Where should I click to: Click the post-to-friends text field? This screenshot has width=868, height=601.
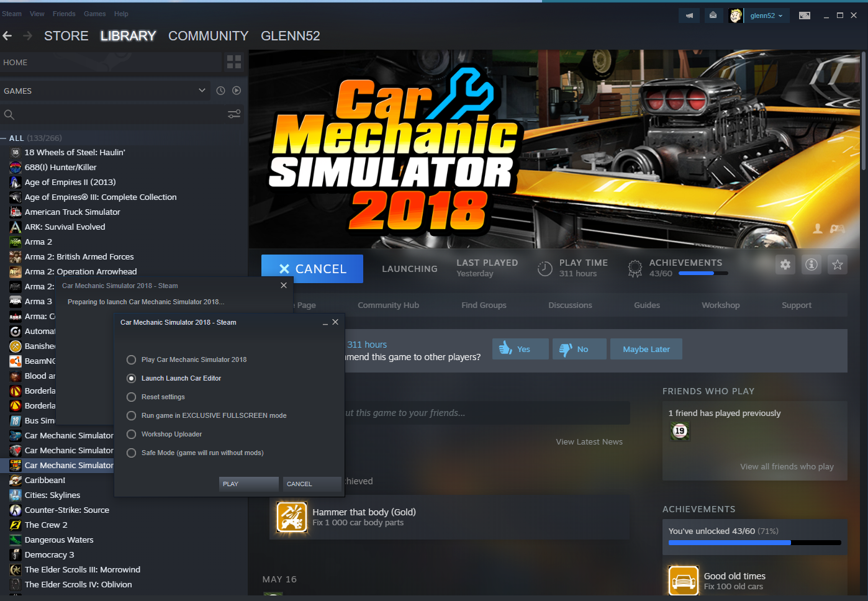pos(487,413)
